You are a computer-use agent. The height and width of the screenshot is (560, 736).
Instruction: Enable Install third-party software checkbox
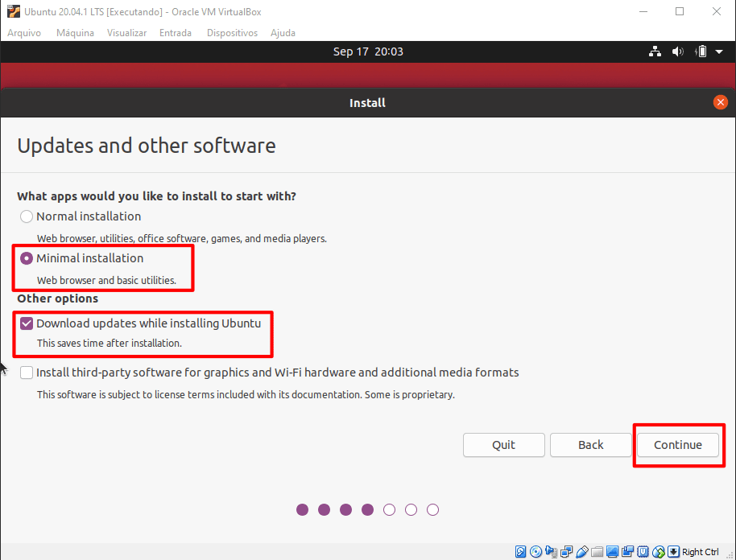[x=27, y=373]
